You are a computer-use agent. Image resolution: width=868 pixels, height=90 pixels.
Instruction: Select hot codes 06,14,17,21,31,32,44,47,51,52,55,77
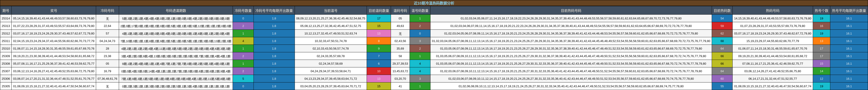(x=773, y=79)
